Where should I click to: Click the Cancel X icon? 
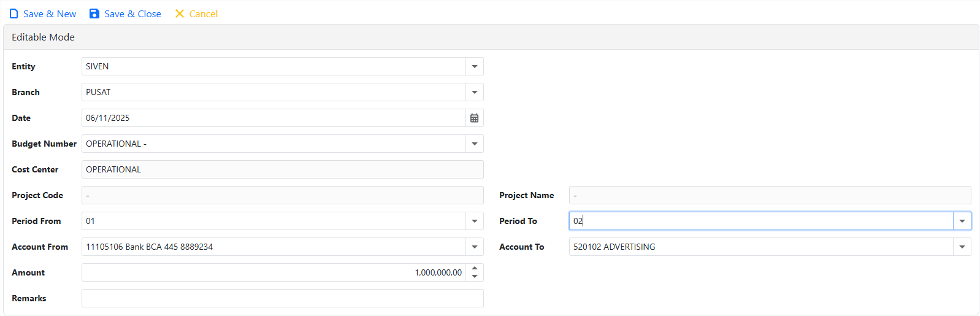pos(180,13)
